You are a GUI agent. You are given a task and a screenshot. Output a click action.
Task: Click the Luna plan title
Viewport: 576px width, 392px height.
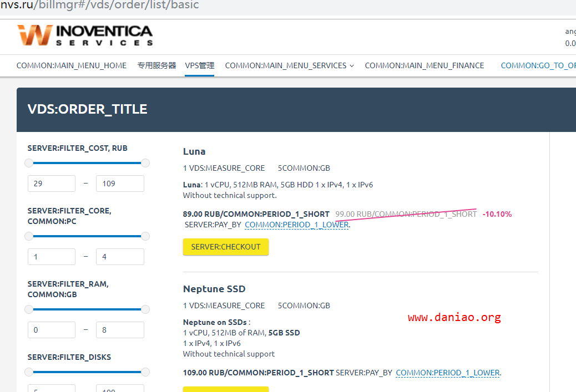[x=194, y=151]
